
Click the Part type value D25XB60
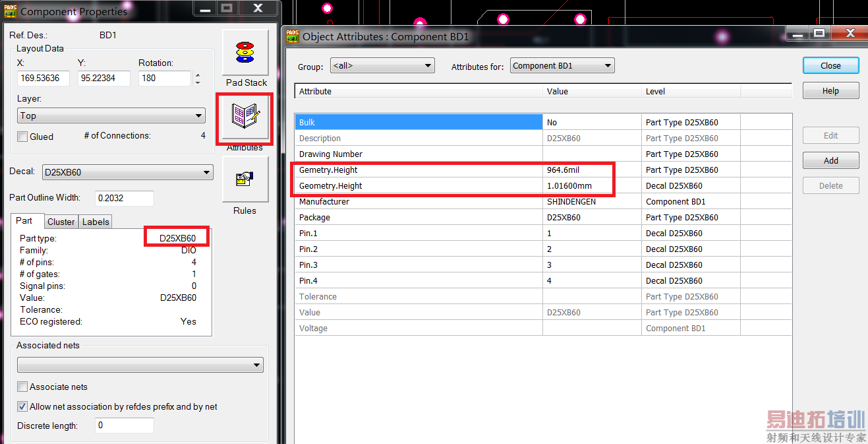click(x=178, y=238)
